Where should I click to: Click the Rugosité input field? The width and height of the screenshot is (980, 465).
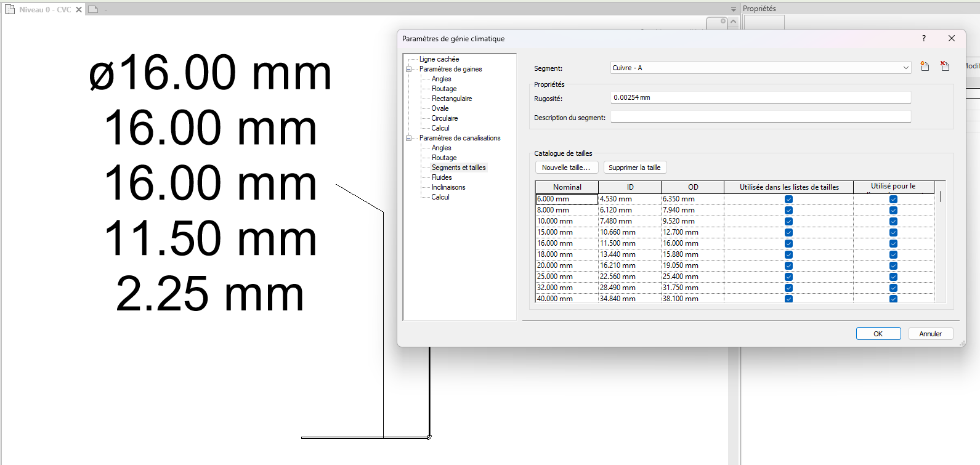(x=760, y=97)
